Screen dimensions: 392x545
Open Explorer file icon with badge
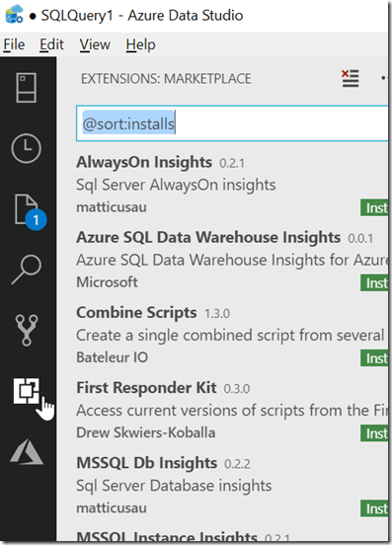31,212
